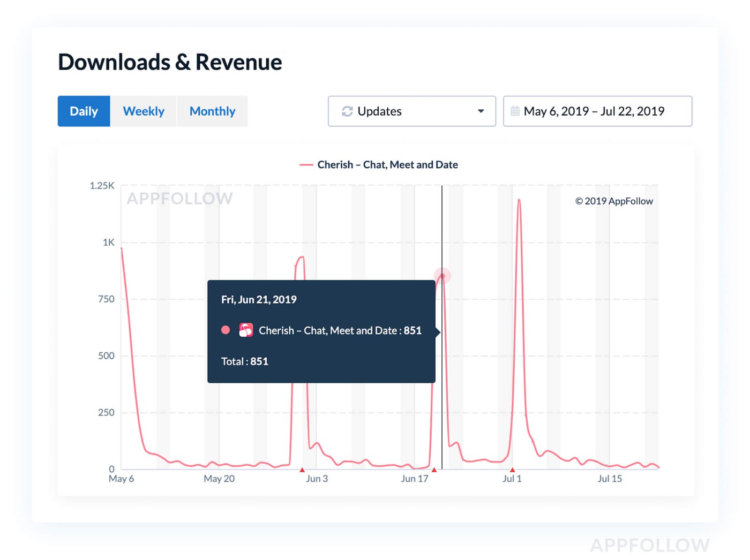Select the Daily view tab
The image size is (750, 560).
pyautogui.click(x=84, y=111)
